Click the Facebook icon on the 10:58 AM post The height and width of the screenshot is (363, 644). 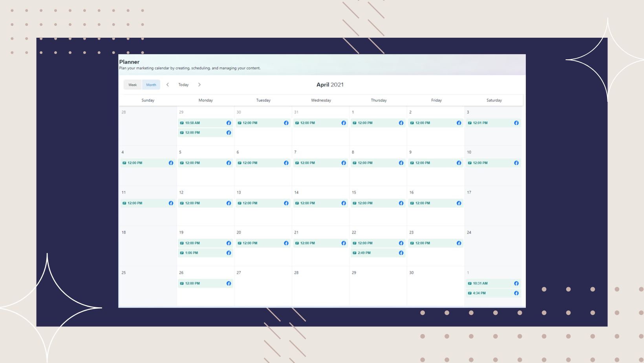coord(229,123)
